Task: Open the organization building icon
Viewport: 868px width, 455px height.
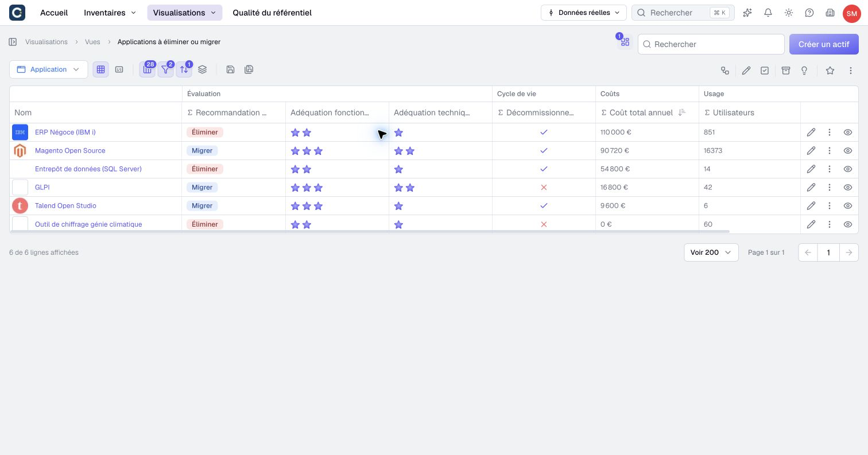Action: (x=830, y=13)
